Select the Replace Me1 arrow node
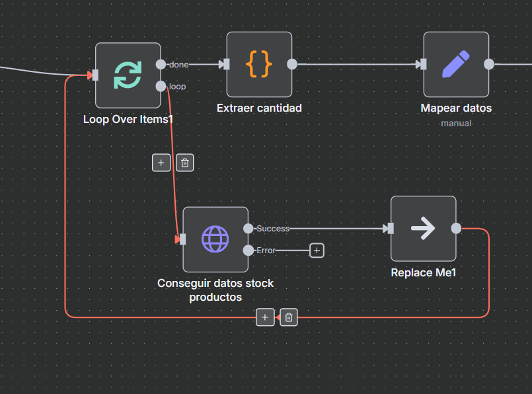532x394 pixels. pos(423,229)
